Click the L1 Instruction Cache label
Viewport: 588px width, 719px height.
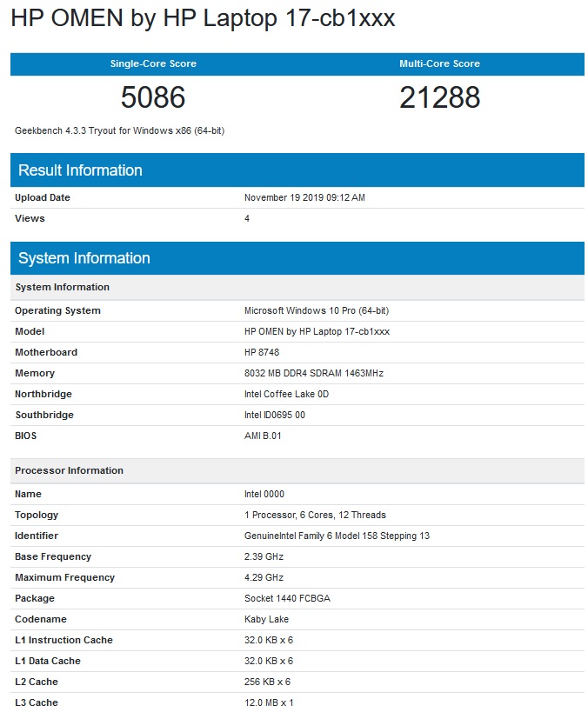[63, 640]
